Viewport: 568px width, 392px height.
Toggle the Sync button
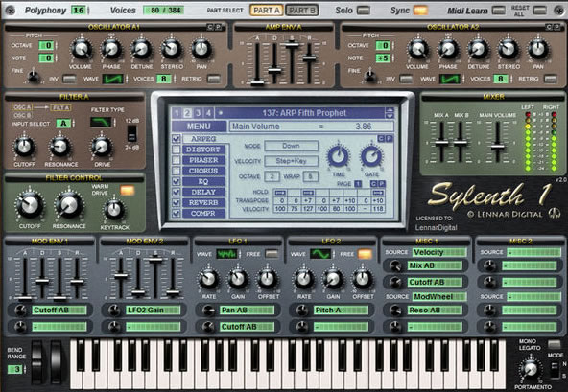(420, 11)
